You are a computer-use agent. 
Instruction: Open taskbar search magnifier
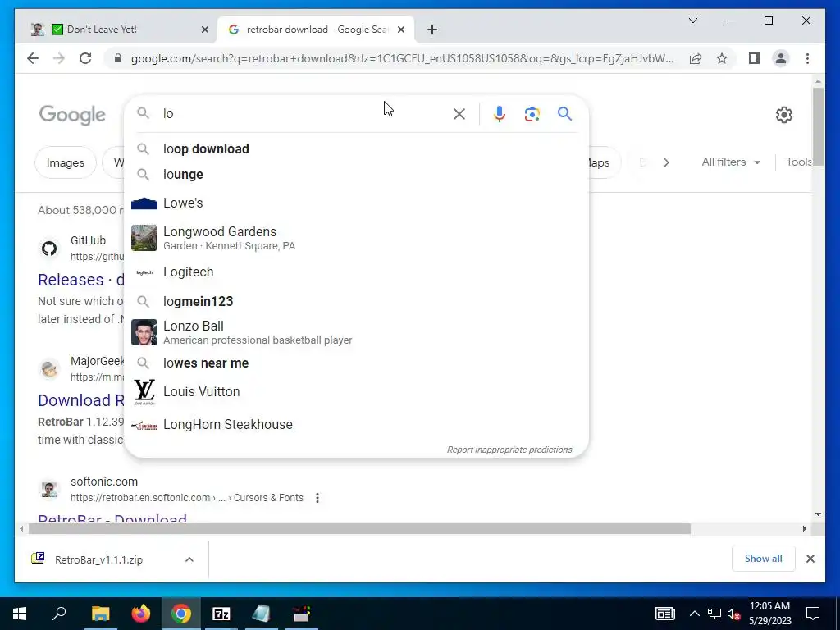pos(59,613)
